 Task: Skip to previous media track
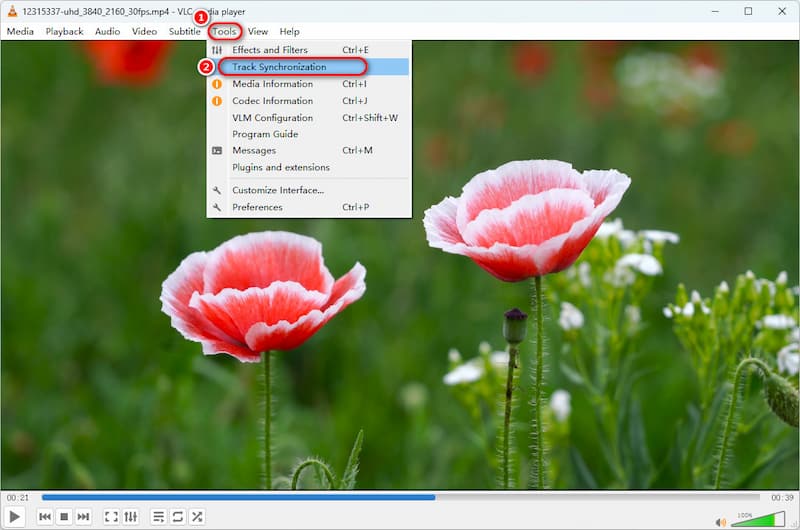(45, 517)
